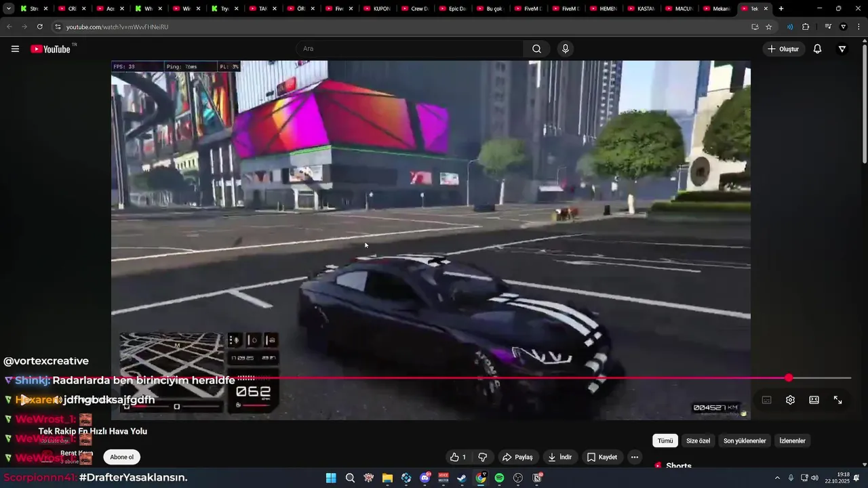This screenshot has height=488, width=868.
Task: Open a new browser tab
Action: (781, 9)
